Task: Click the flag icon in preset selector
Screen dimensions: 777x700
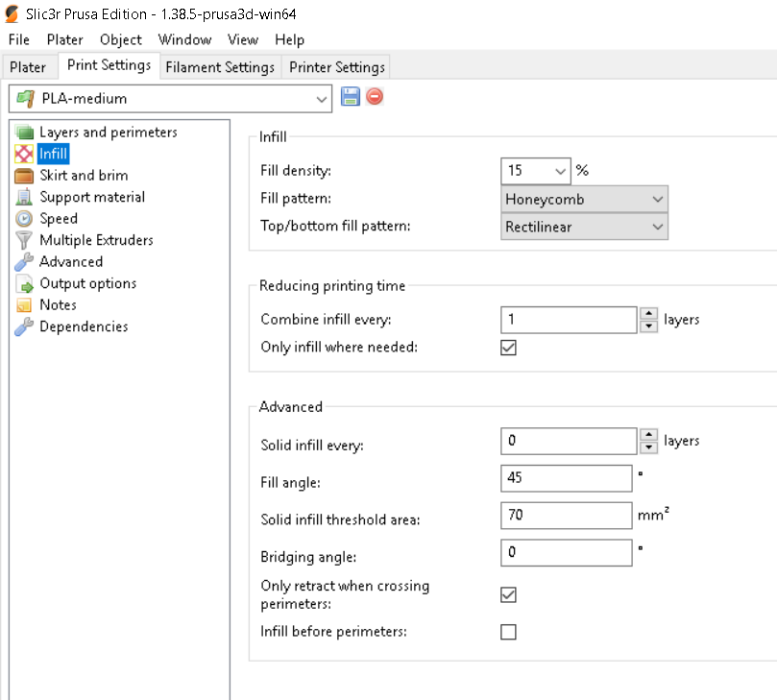Action: 26,99
